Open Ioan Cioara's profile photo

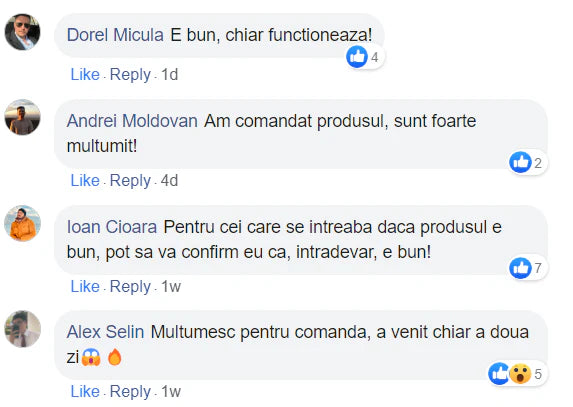point(22,223)
